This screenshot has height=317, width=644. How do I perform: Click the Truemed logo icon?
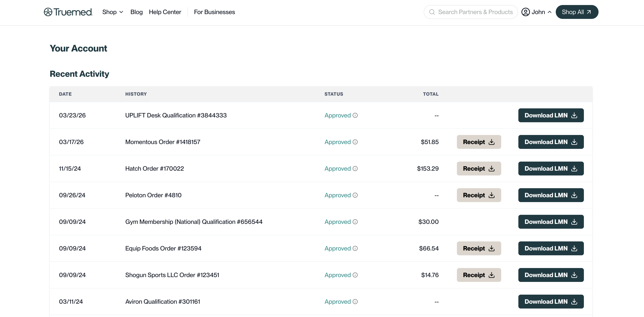tap(48, 12)
